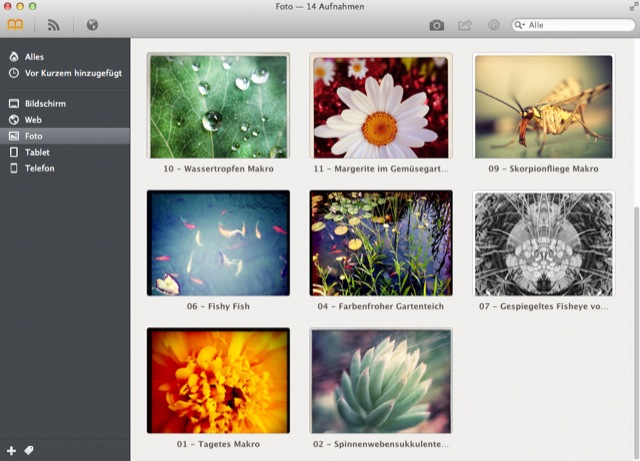Open the search scope magnifier dropdown
640x461 pixels.
(521, 25)
